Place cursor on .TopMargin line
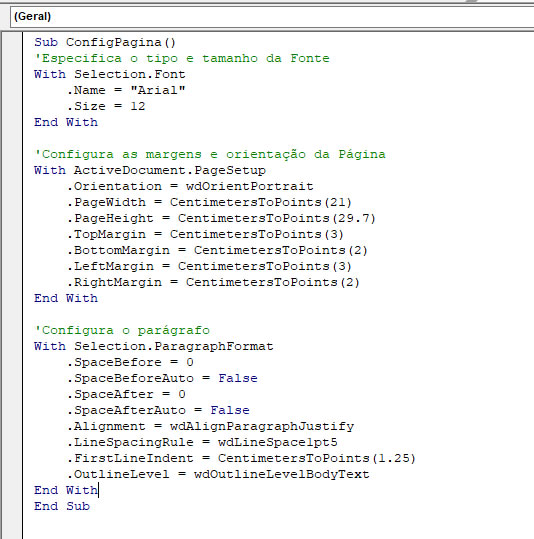Viewport: 534px width, 539px height. tap(205, 234)
